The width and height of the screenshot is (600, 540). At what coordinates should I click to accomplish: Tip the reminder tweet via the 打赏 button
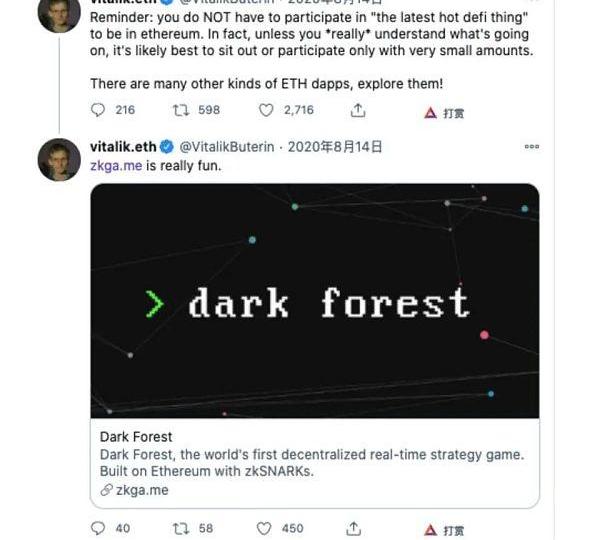(445, 113)
